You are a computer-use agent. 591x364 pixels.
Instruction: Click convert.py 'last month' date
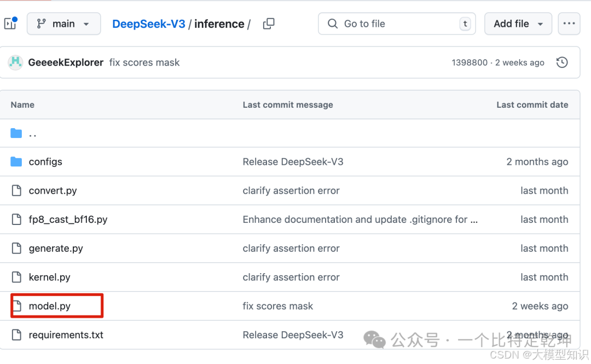tap(544, 190)
